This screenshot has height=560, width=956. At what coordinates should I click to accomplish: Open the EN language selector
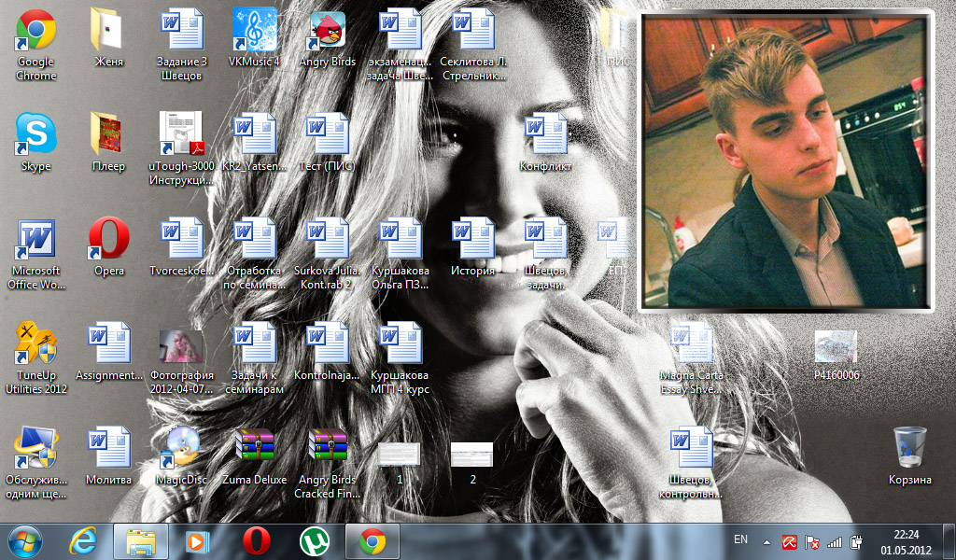pyautogui.click(x=741, y=540)
